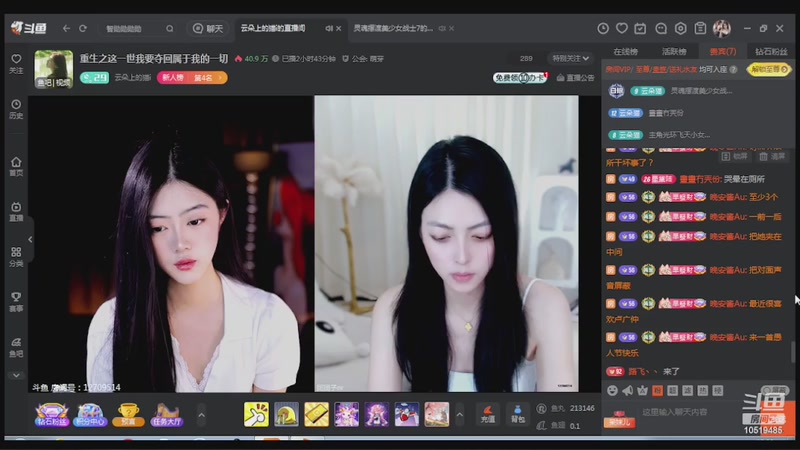This screenshot has height=450, width=800.
Task: Close the 灵魂摆渡美少女战士 room tab
Action: (x=452, y=29)
